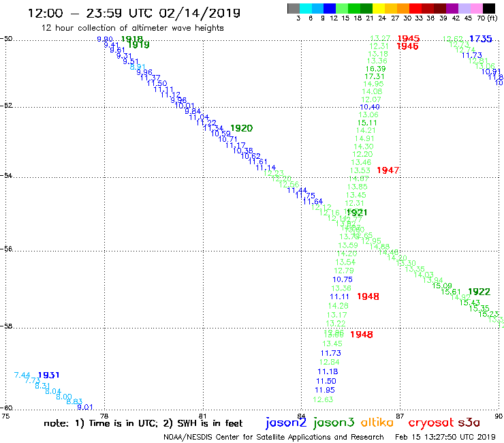Image resolution: width=504 pixels, height=443 pixels.
Task: Click the wave height value 15.11
Action: (367, 123)
